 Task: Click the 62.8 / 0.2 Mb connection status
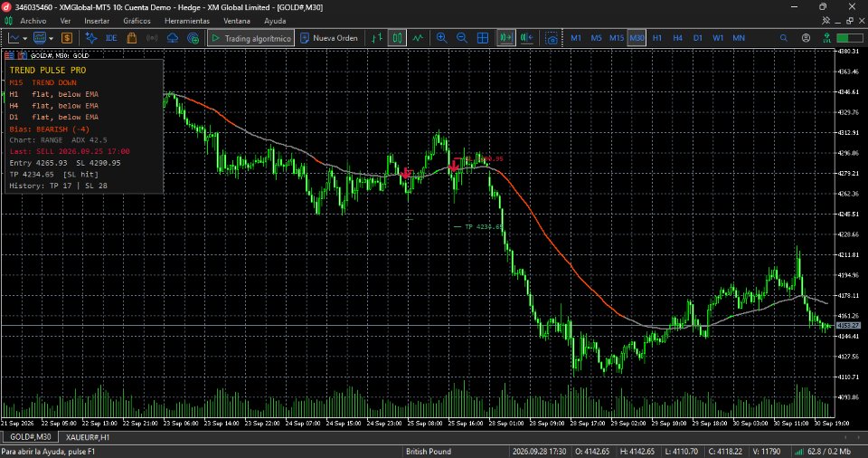pyautogui.click(x=824, y=452)
